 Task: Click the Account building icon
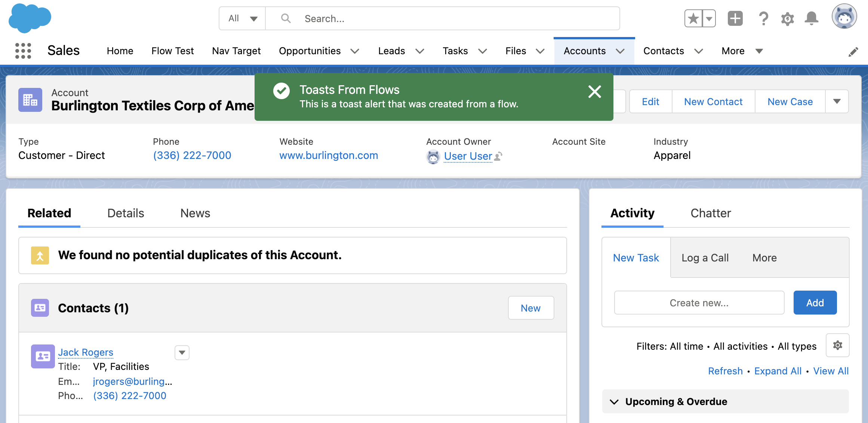point(30,100)
